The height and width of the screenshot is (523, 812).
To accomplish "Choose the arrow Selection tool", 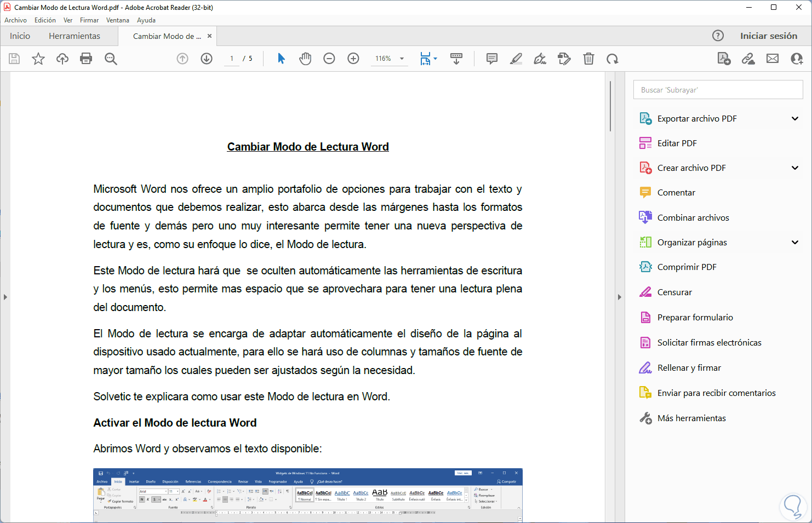I will 281,59.
